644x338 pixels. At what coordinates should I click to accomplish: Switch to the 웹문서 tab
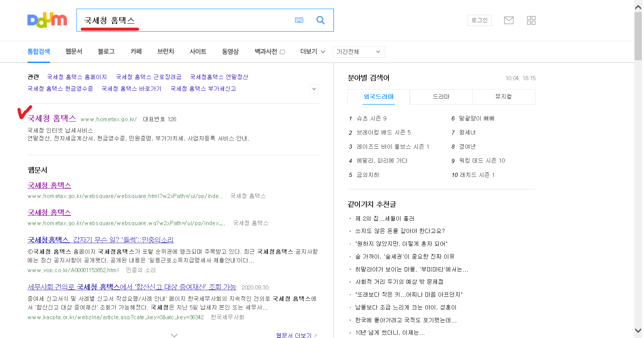pos(74,52)
